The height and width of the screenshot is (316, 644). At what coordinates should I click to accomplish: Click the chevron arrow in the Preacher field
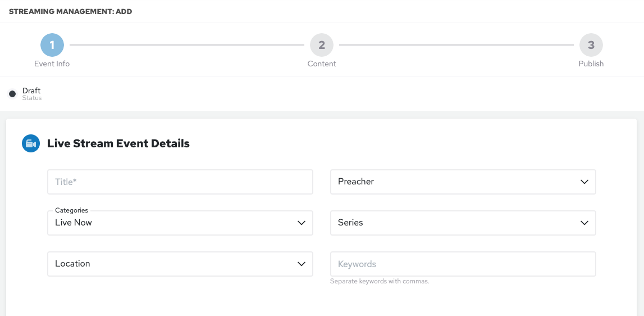(584, 182)
